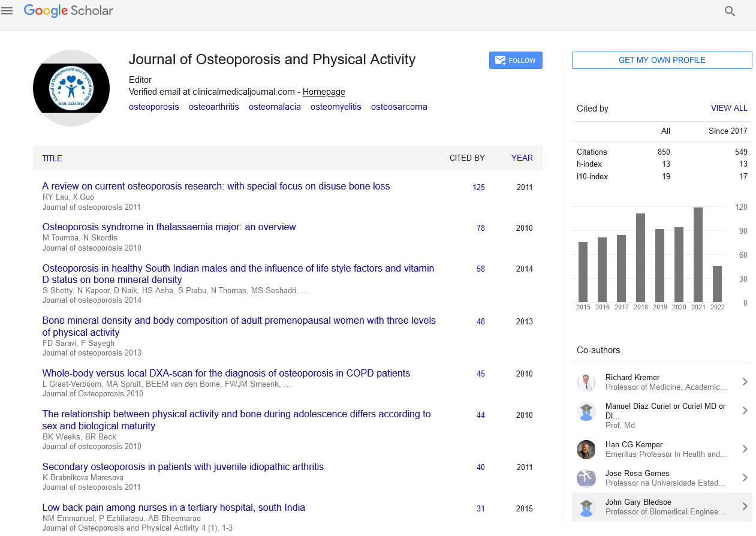Viewport: 756px width, 536px height.
Task: Click Han CG Kemper's avatar photo
Action: click(586, 450)
